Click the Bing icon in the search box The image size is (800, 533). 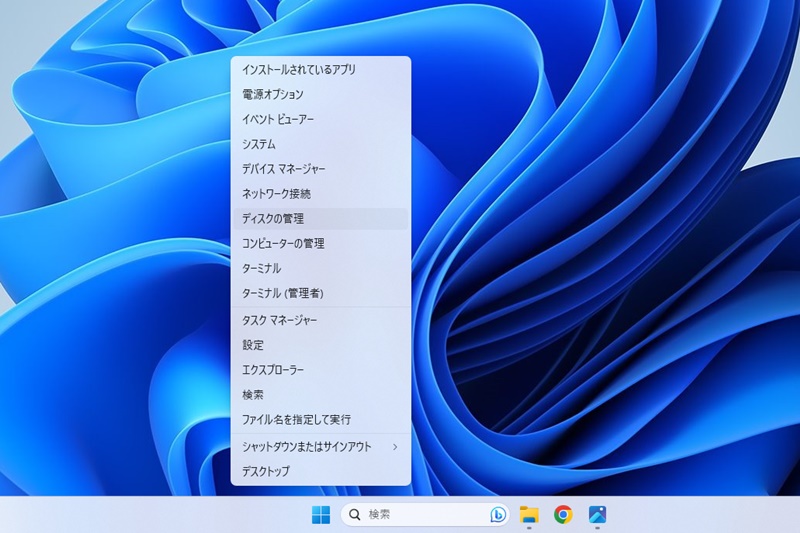tap(498, 515)
